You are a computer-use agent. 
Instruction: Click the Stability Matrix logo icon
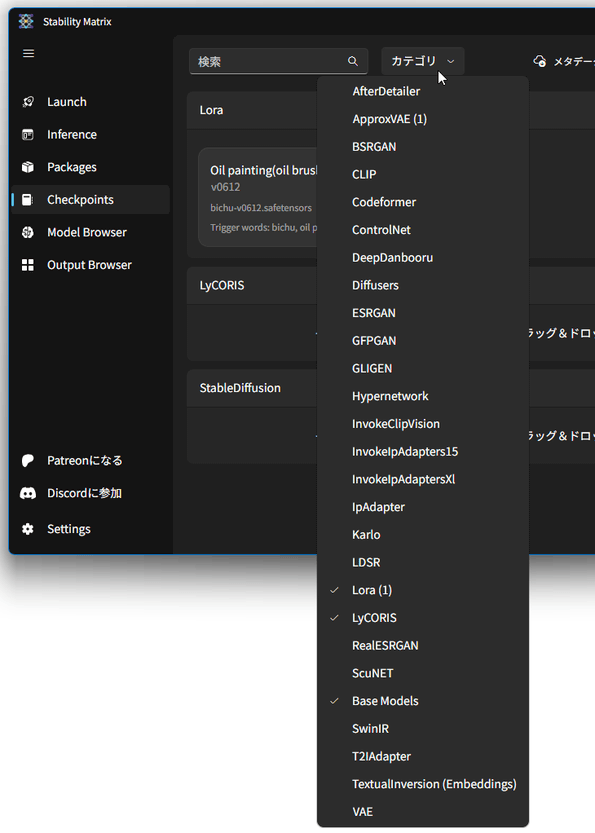tap(26, 21)
